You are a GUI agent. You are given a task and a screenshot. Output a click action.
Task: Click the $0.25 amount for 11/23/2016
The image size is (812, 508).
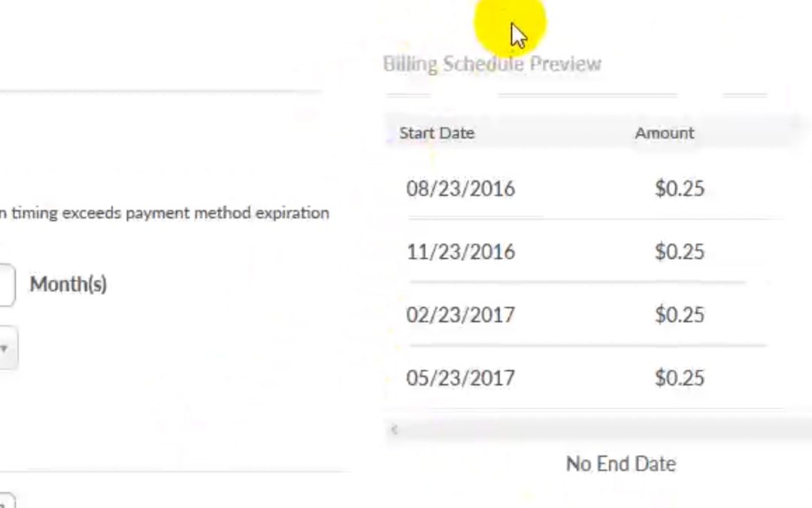point(680,252)
